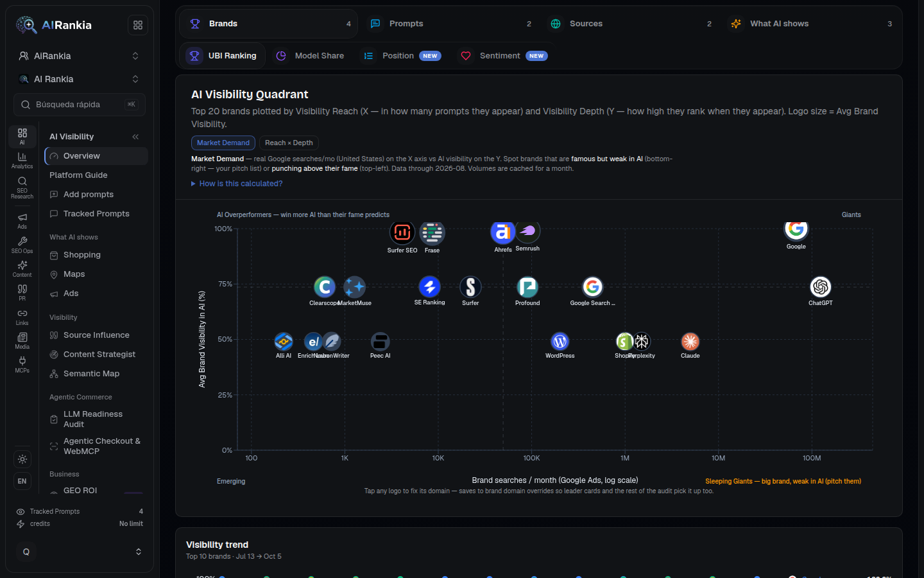Click the Google logo in Giants corner
This screenshot has height=578, width=924.
796,229
